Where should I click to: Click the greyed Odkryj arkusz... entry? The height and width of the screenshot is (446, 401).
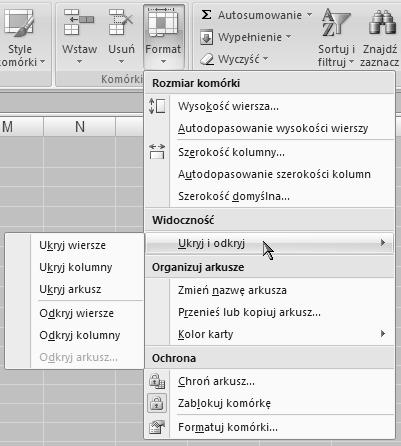tap(78, 357)
